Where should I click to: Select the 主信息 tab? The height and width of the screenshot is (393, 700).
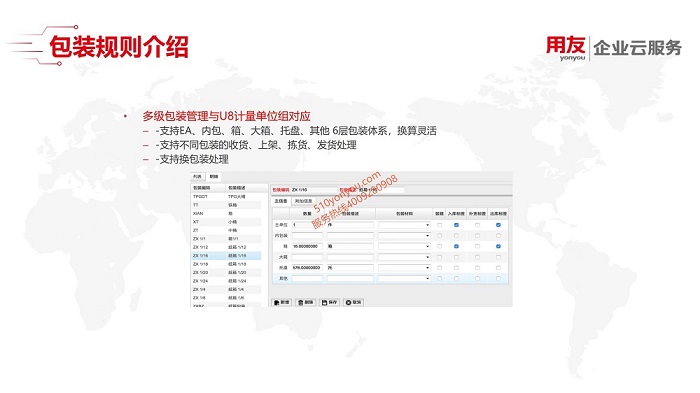[281, 201]
